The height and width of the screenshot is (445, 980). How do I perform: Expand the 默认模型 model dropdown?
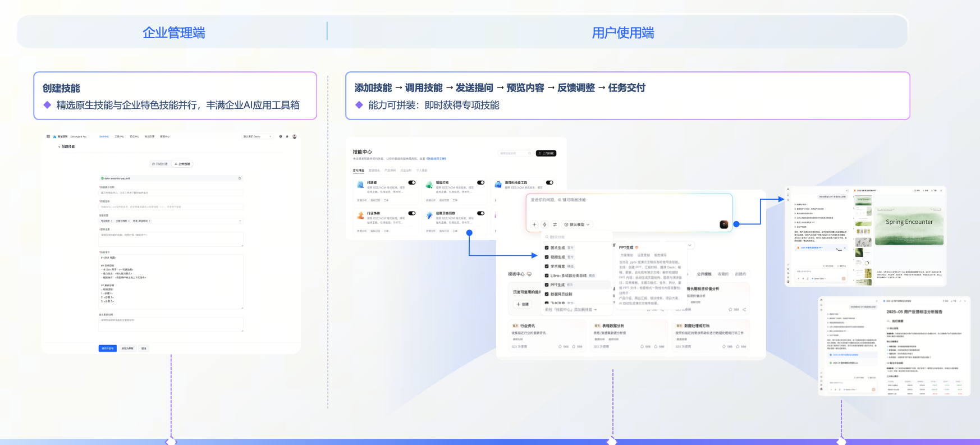point(578,224)
